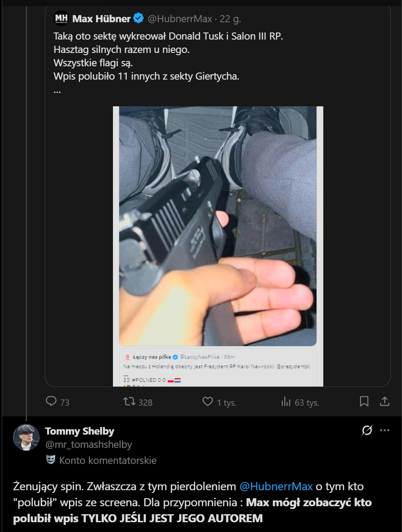Click Max Hübner display name
Viewport: 402px width, 532px height.
101,19
